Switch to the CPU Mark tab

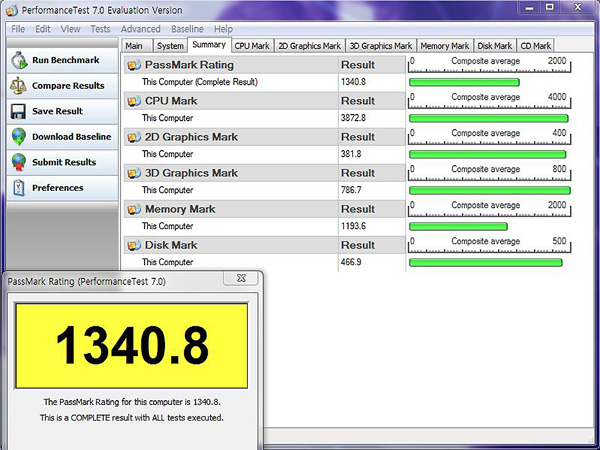(252, 46)
